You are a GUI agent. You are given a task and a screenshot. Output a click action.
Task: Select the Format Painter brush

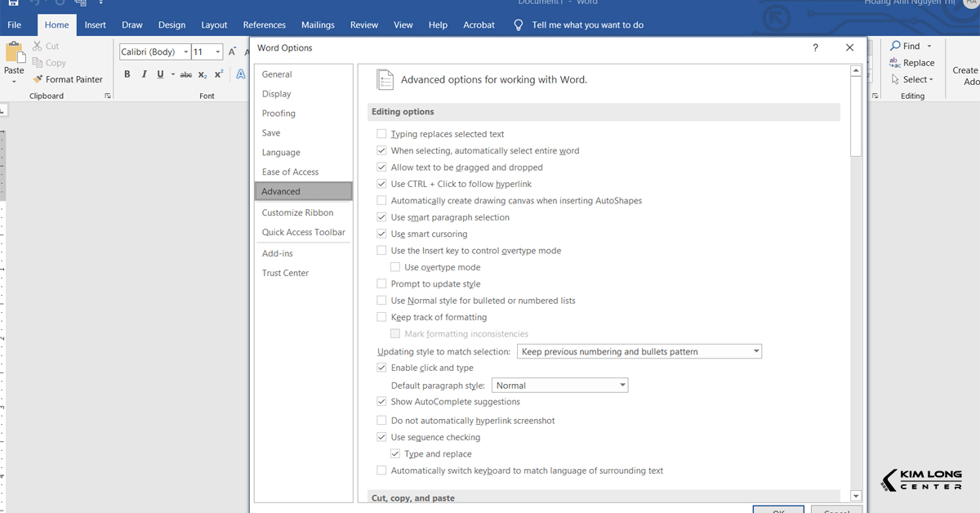pyautogui.click(x=38, y=79)
